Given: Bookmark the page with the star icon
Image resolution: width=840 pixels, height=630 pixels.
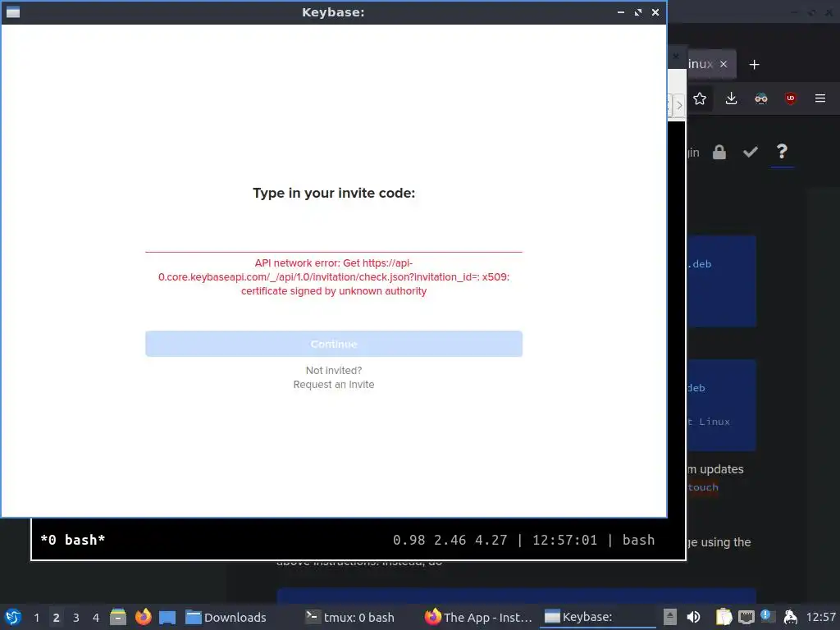Looking at the screenshot, I should pos(700,98).
